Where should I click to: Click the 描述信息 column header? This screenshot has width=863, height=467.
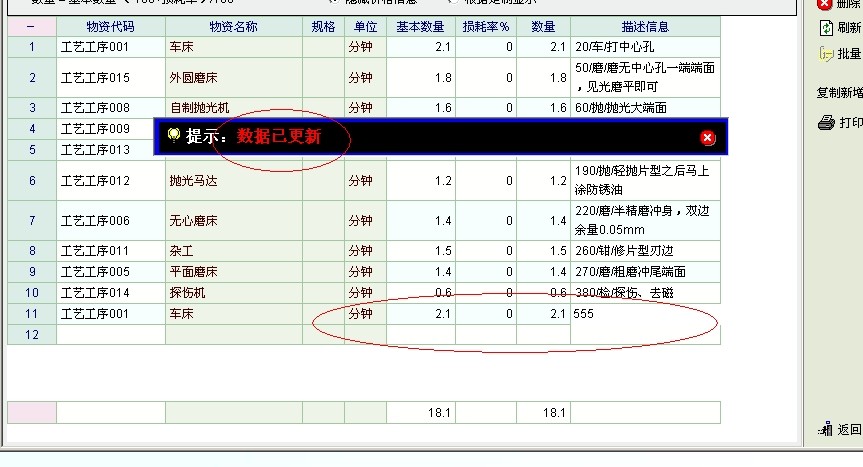click(645, 27)
